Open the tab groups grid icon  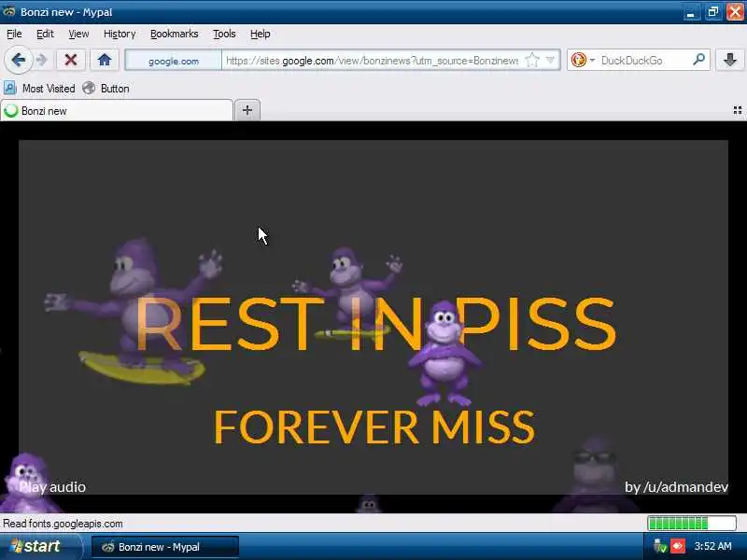[738, 110]
